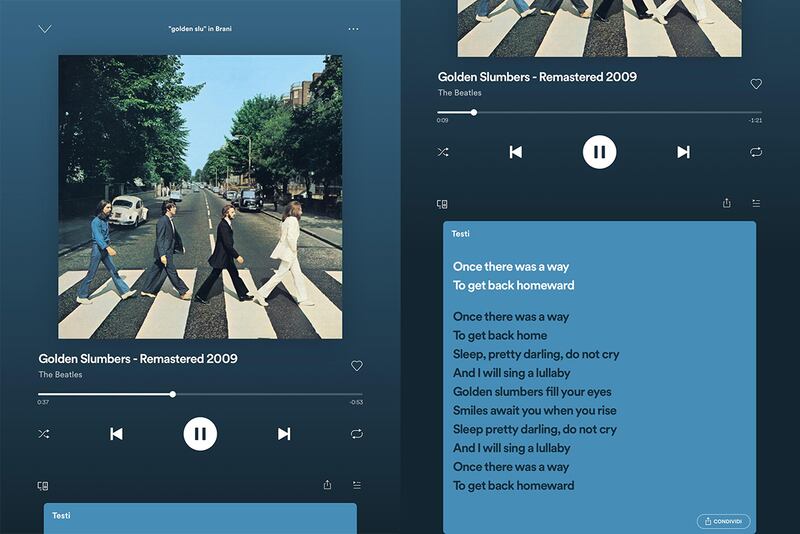
Task: Open connect devices icon in left player
Action: (43, 486)
